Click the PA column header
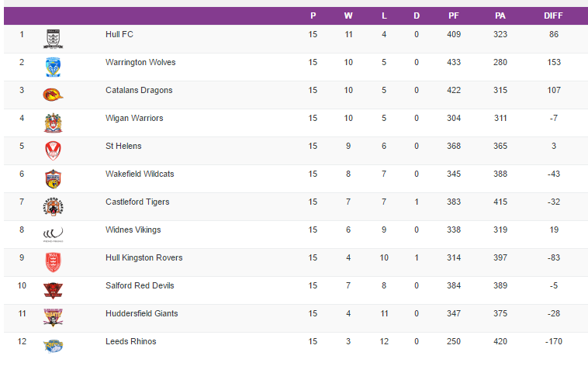 [x=500, y=16]
